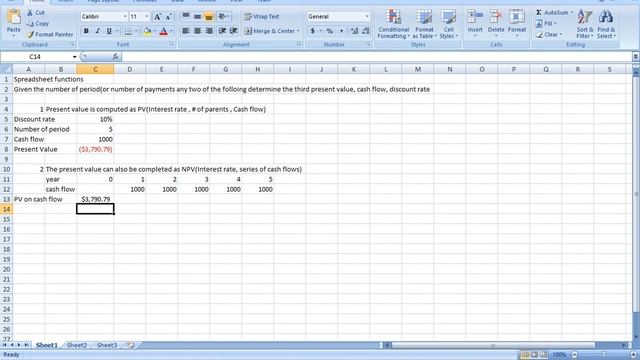Apply Comma Style
The image size is (640, 360).
[x=341, y=31]
